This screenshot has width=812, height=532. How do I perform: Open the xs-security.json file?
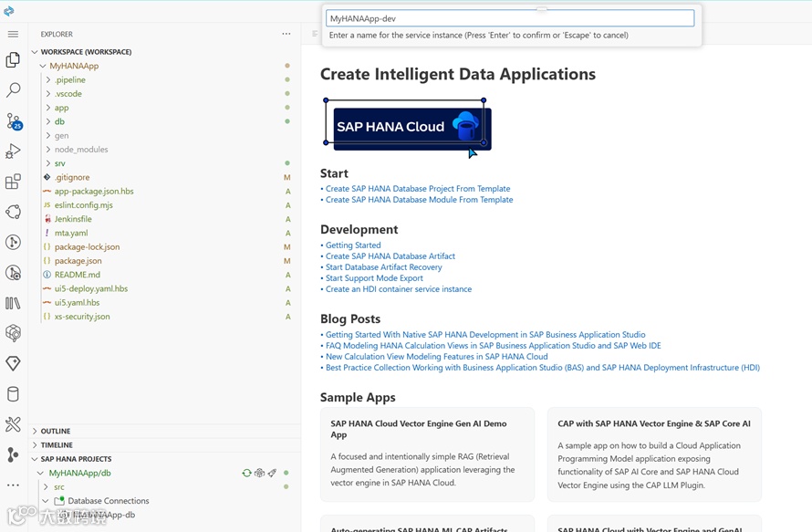point(82,317)
